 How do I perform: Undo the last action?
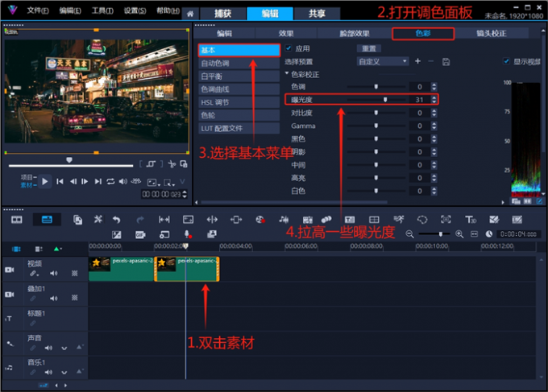(116, 220)
